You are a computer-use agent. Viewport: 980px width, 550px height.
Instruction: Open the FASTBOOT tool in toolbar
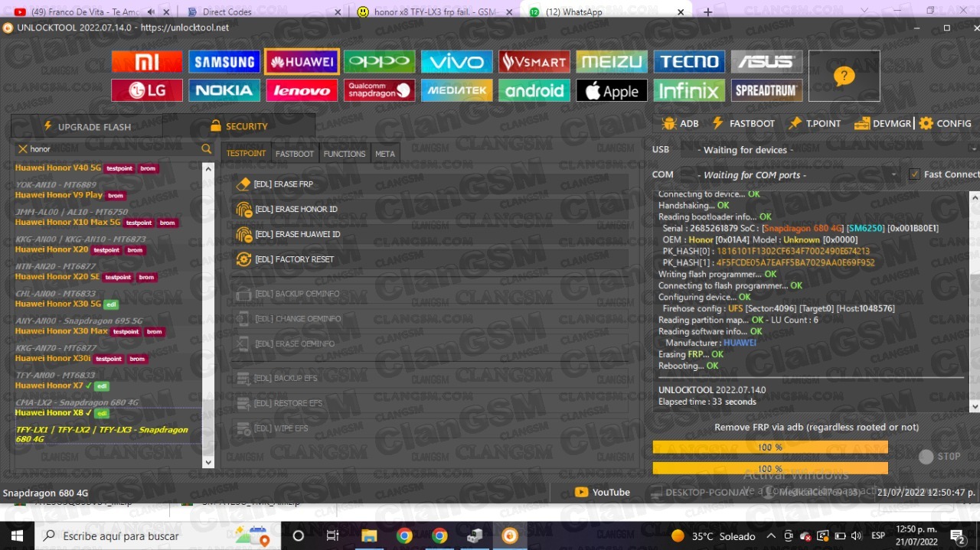pos(743,123)
